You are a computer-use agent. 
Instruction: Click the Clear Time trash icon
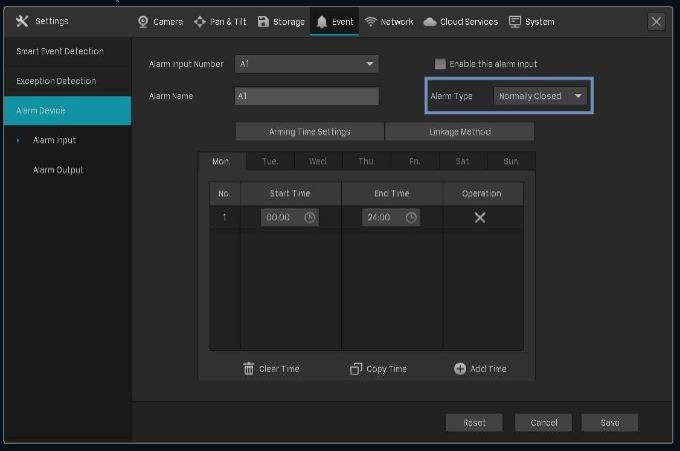(x=249, y=368)
